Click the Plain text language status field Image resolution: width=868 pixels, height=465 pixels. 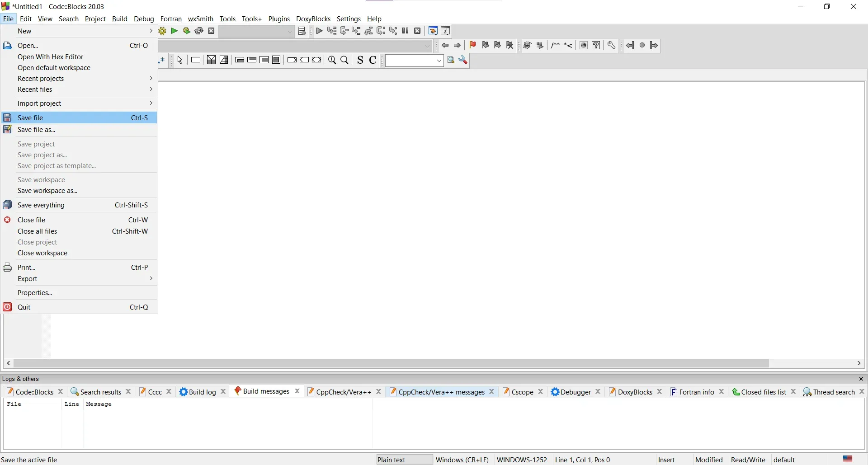[x=404, y=460]
